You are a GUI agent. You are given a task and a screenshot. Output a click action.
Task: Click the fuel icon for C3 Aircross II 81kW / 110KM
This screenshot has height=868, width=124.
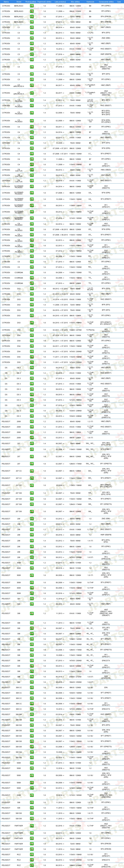click(x=32, y=93)
